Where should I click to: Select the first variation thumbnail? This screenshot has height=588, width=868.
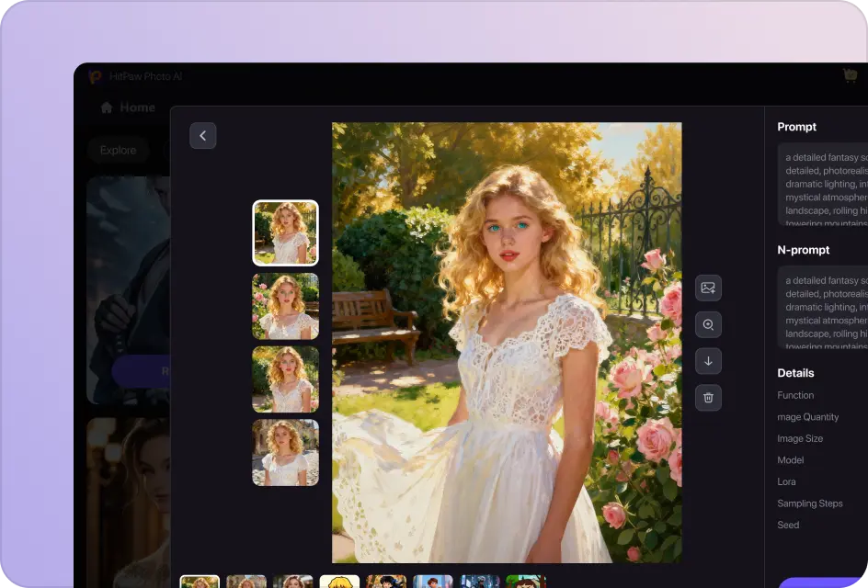[285, 232]
